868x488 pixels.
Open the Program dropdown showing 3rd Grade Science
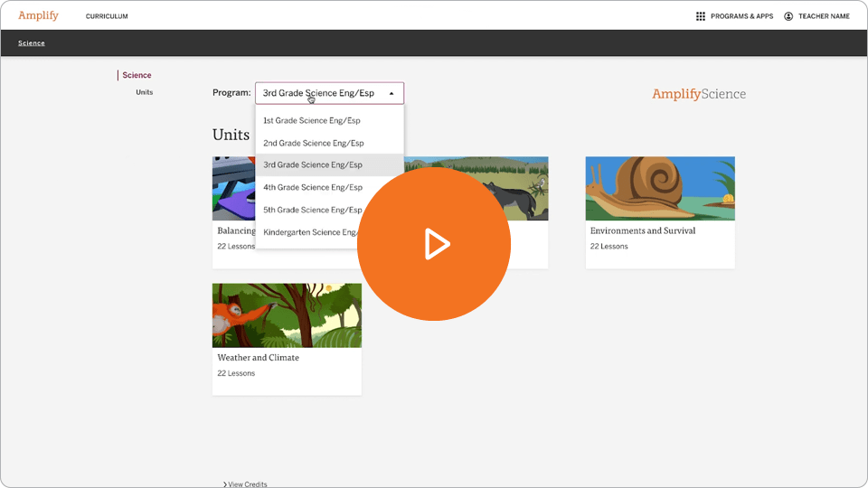click(329, 93)
